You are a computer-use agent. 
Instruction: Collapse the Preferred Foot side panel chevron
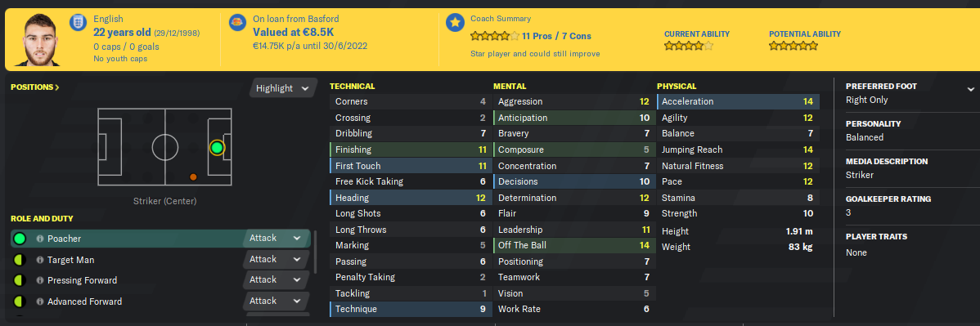(970, 89)
